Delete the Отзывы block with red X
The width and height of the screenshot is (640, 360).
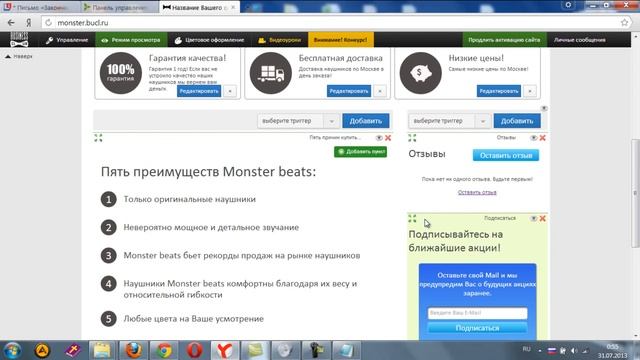(542, 138)
